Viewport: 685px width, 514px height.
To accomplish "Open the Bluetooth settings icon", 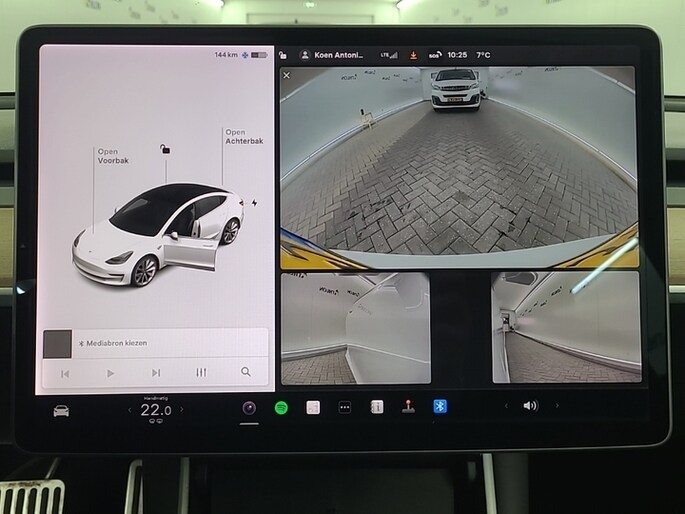I will [x=439, y=406].
